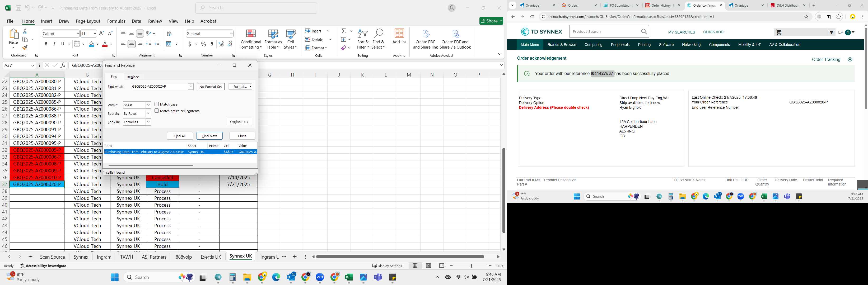Bookmark this page with the star icon
The width and height of the screenshot is (868, 285).
pos(806,16)
